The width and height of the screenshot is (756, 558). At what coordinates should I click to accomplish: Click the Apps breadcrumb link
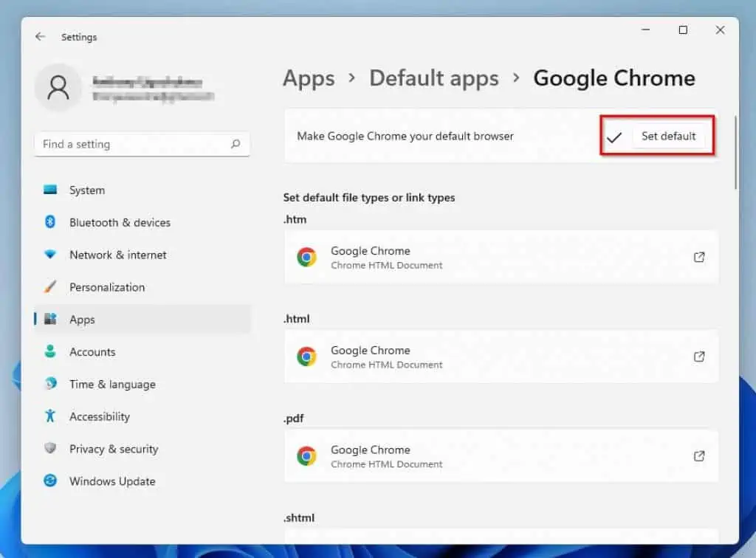pos(309,78)
